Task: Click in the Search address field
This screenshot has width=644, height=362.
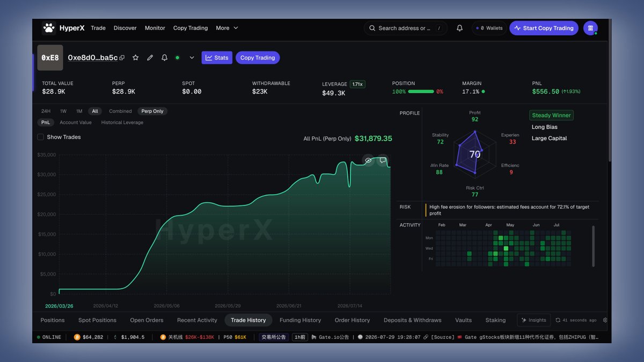Action: [405, 28]
